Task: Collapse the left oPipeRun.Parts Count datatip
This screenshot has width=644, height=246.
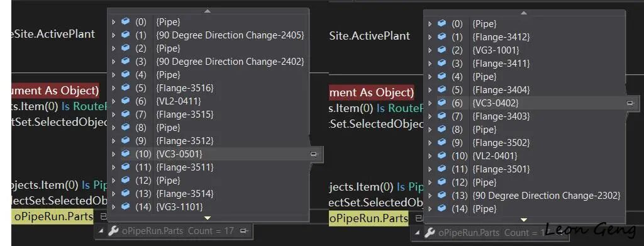Action: (x=101, y=231)
